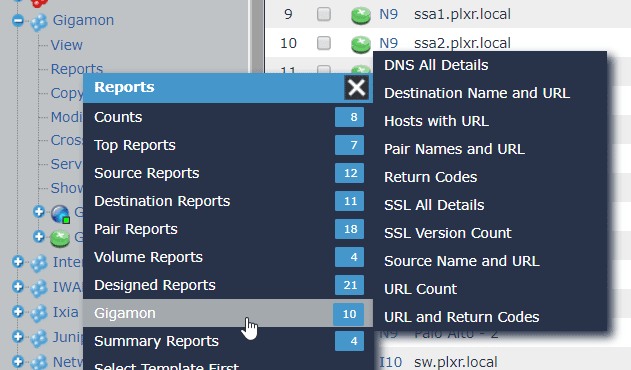The width and height of the screenshot is (631, 370).
Task: Open the Pair Reports category
Action: click(x=228, y=229)
